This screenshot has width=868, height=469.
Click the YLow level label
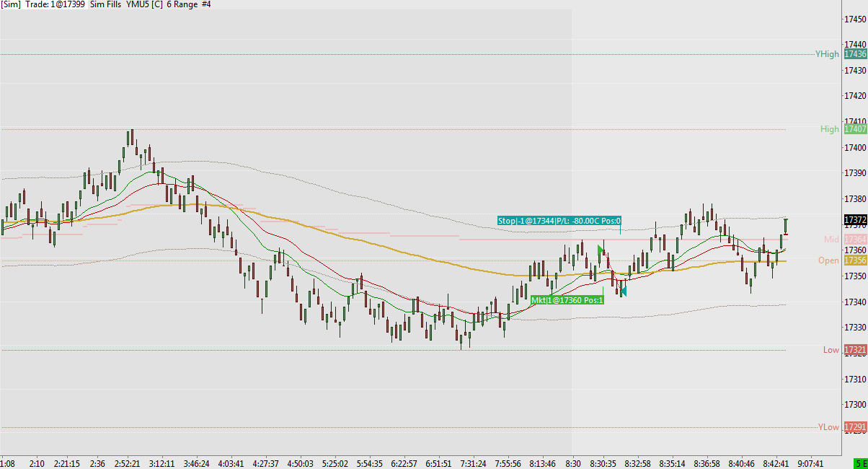tap(828, 427)
